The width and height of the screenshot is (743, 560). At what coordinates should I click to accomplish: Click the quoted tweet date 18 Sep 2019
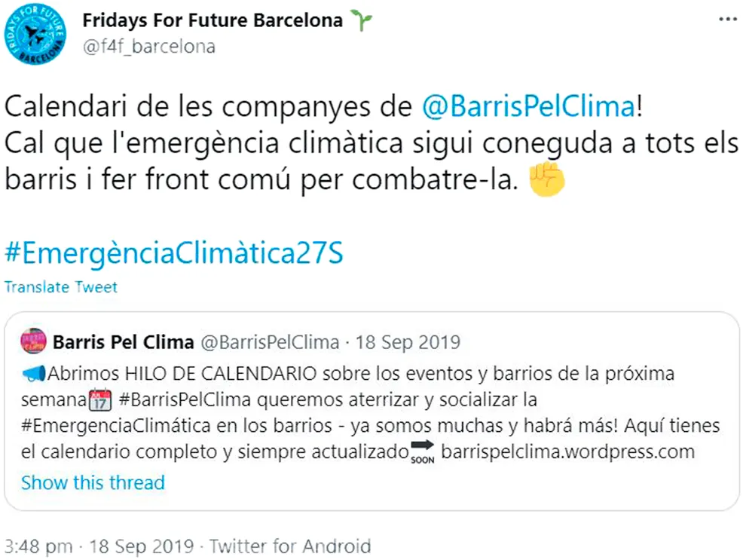pos(408,343)
